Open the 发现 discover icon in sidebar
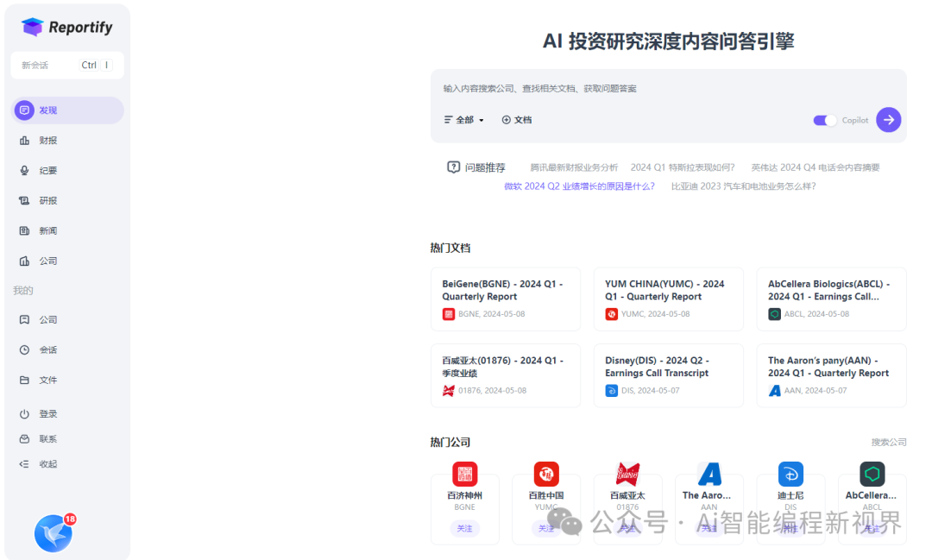Viewport: 932px width, 560px height. (x=24, y=110)
